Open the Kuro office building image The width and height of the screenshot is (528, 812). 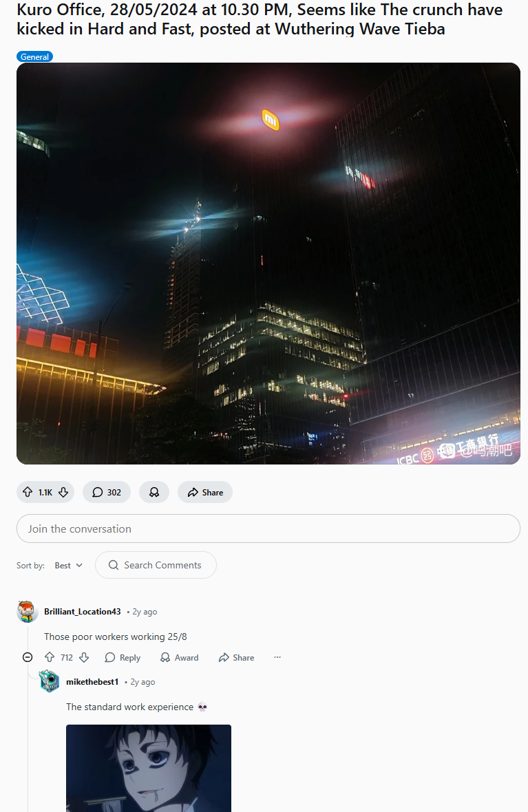(268, 263)
